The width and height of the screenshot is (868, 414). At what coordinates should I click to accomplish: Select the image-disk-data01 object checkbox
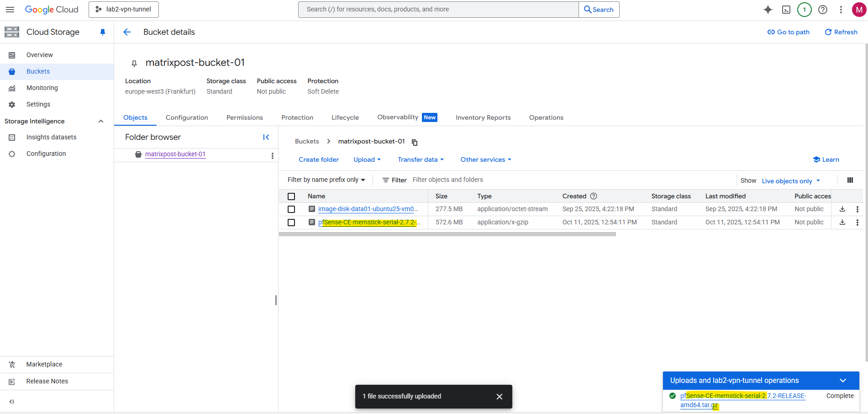(291, 209)
